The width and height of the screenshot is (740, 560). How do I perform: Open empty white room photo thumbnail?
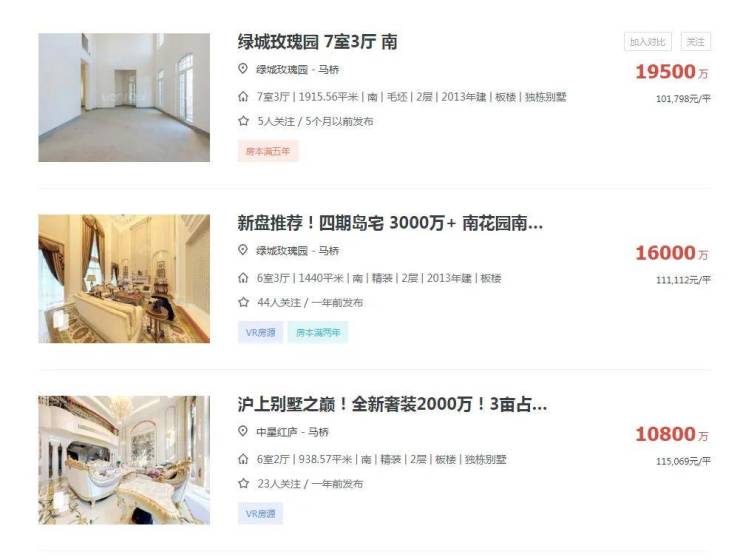tap(124, 97)
